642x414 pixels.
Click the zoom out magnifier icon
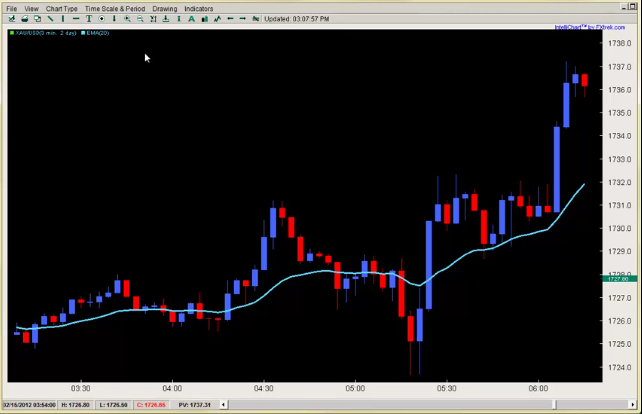tap(140, 18)
